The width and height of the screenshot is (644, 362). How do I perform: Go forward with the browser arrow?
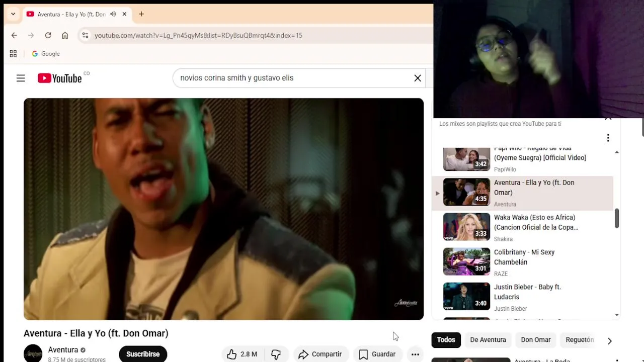tap(31, 35)
